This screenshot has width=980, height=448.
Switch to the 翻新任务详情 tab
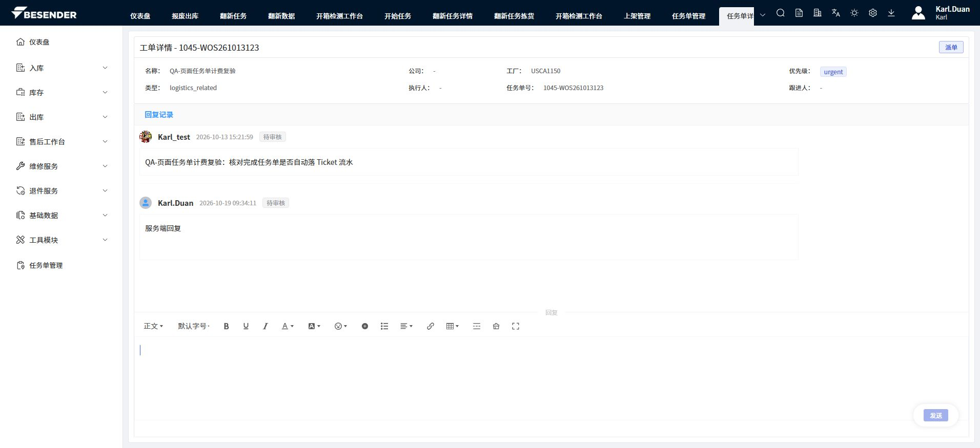pos(453,16)
